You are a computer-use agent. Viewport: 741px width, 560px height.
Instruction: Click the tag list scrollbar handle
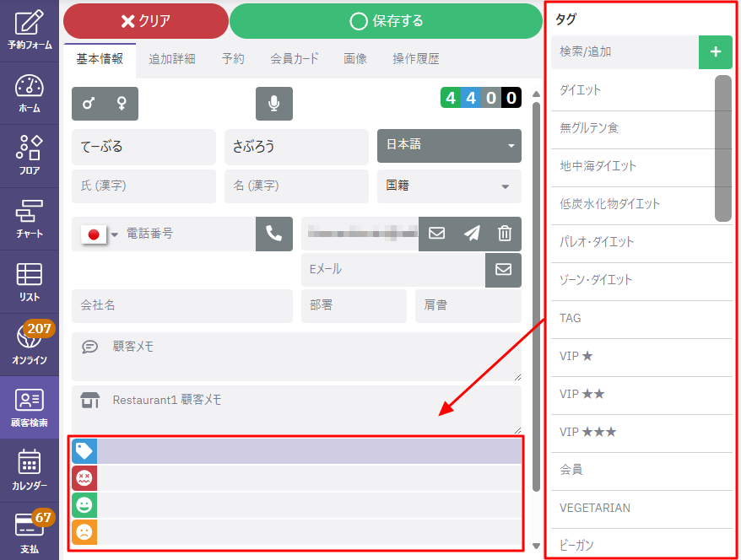722,148
